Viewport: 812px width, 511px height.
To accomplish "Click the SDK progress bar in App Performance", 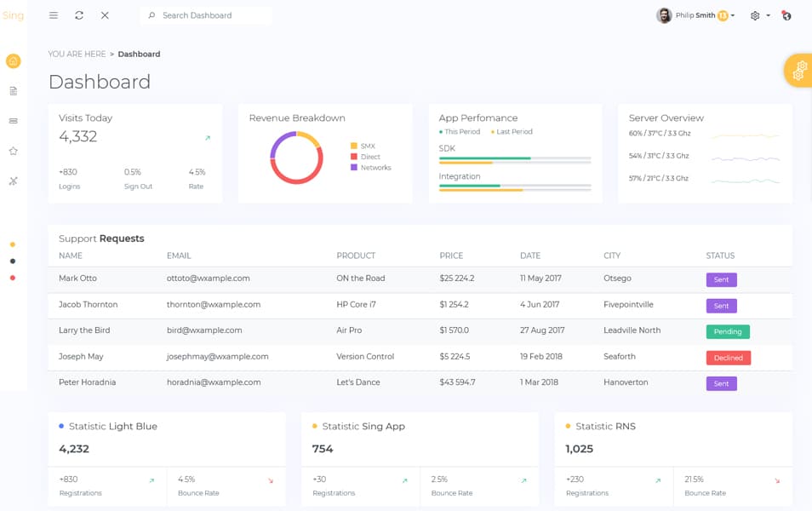I will point(514,158).
